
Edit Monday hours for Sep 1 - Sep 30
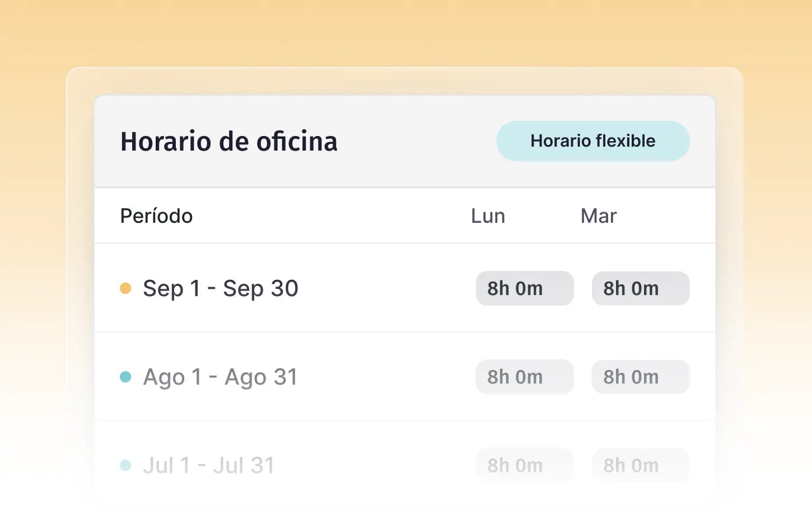point(524,288)
